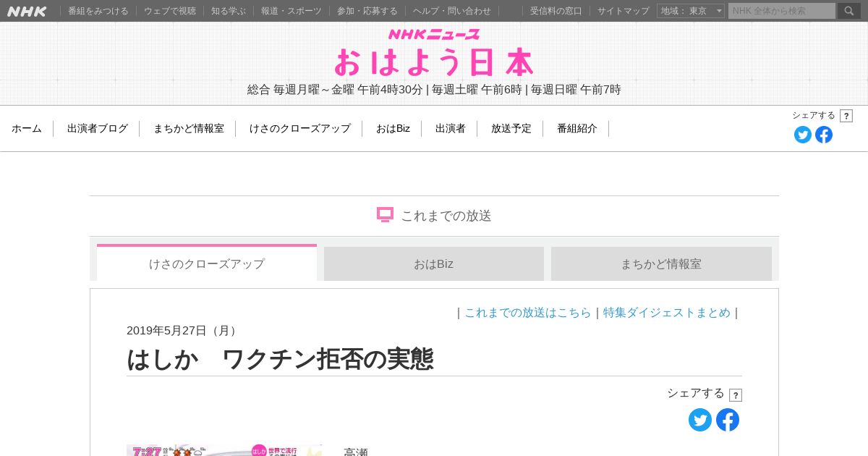This screenshot has width=868, height=456.
Task: Open the 地域 東京 region dropdown
Action: tap(691, 11)
